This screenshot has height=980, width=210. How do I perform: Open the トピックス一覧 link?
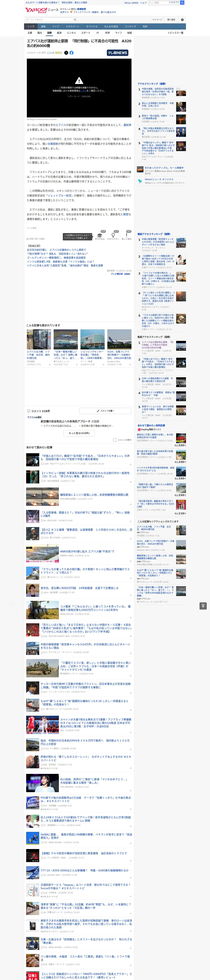tap(175, 33)
